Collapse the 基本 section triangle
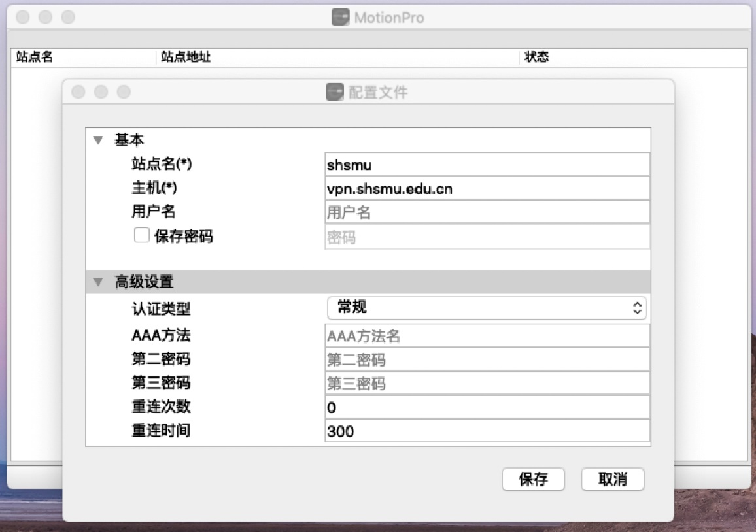The width and height of the screenshot is (756, 532). pyautogui.click(x=98, y=141)
